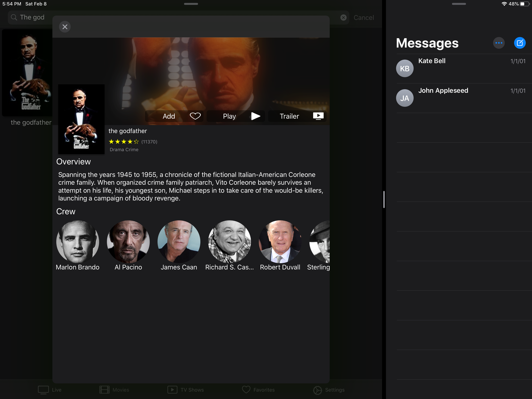The height and width of the screenshot is (399, 532).
Task: Select Marlon Brando's crew photo
Action: point(78,241)
